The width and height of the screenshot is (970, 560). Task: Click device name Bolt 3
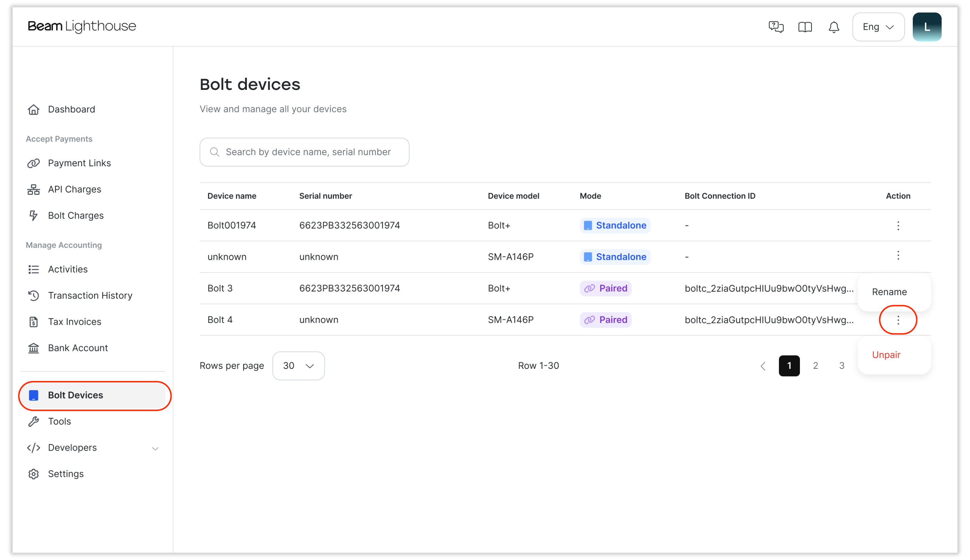tap(220, 288)
